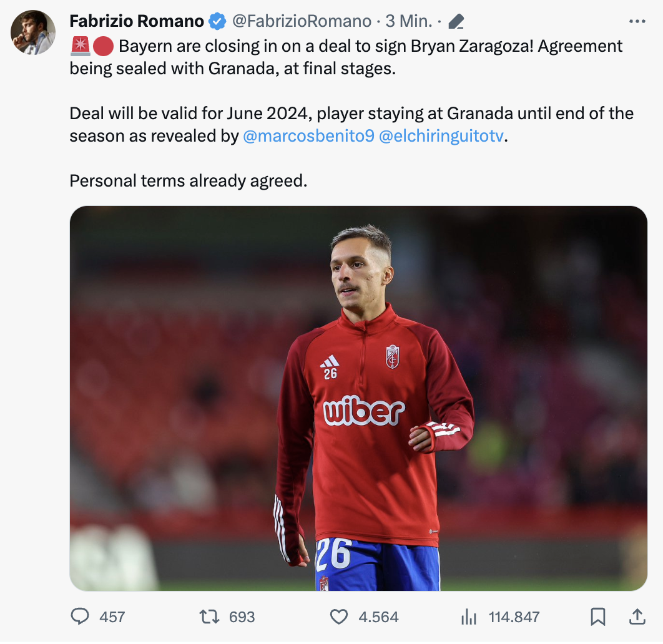Click the 693 retweets count
Image resolution: width=663 pixels, height=644 pixels.
click(x=242, y=617)
